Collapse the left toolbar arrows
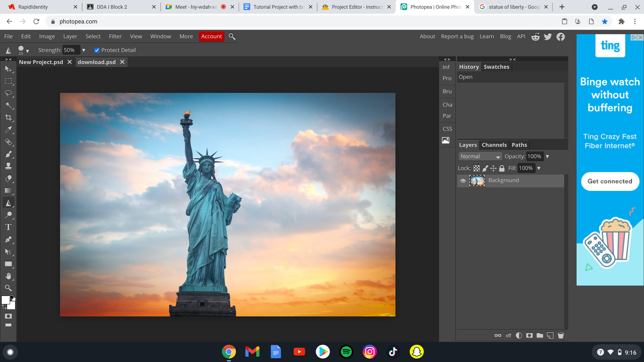 8,59
